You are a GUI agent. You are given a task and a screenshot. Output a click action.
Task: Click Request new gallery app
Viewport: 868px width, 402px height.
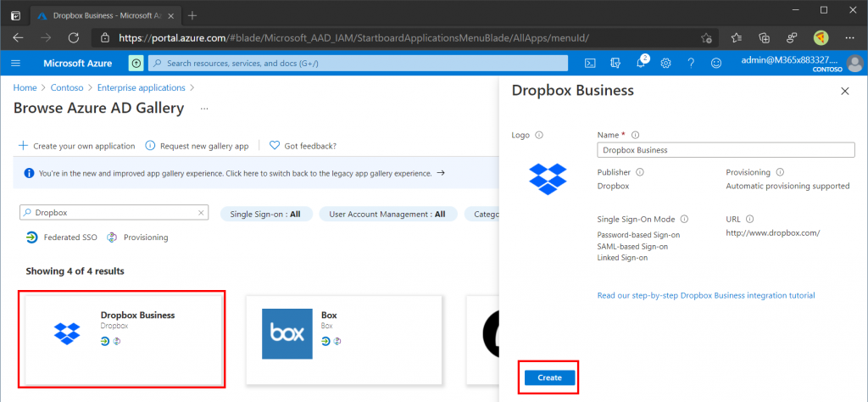197,146
